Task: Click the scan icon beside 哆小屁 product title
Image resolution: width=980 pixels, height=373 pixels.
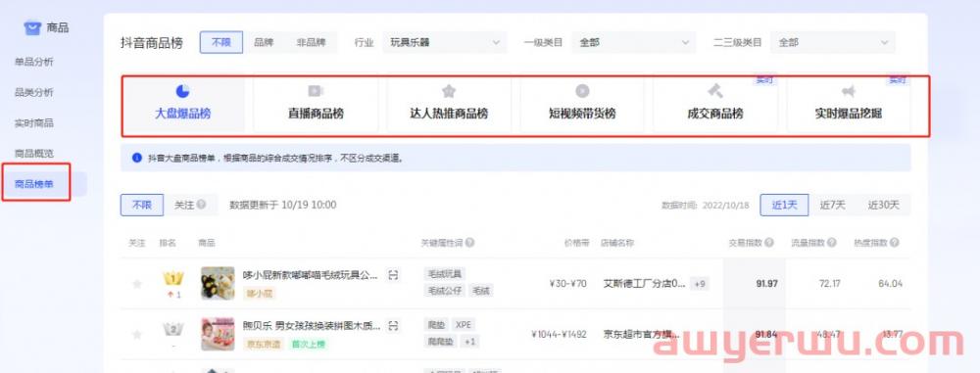Action: click(393, 275)
